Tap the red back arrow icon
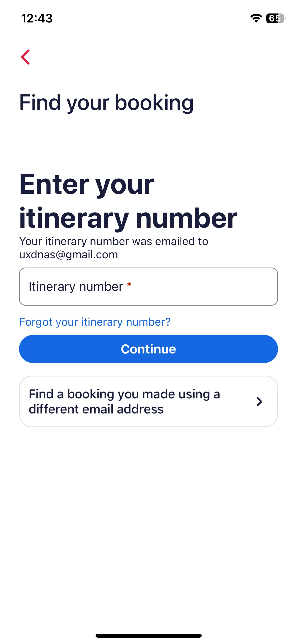297x644 pixels. point(26,57)
